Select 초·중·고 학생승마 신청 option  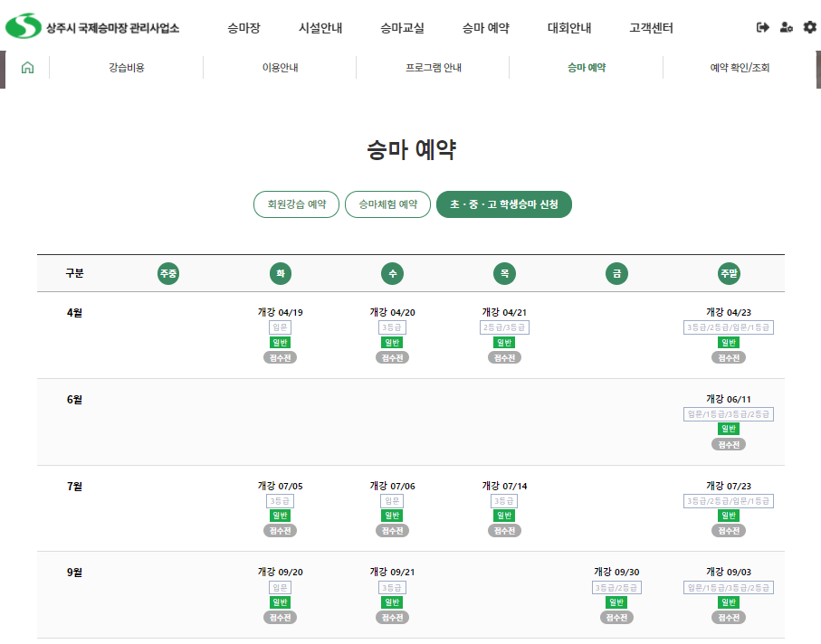504,204
